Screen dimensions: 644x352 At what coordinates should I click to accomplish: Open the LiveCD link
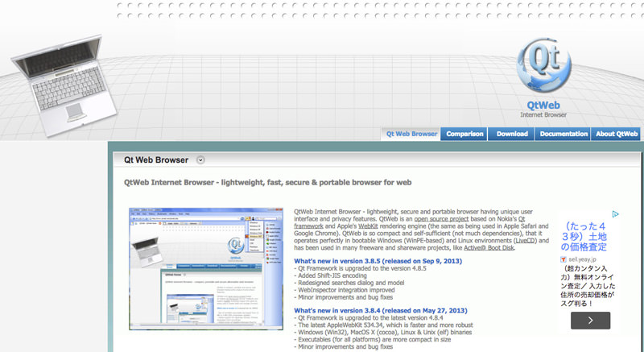(x=526, y=240)
